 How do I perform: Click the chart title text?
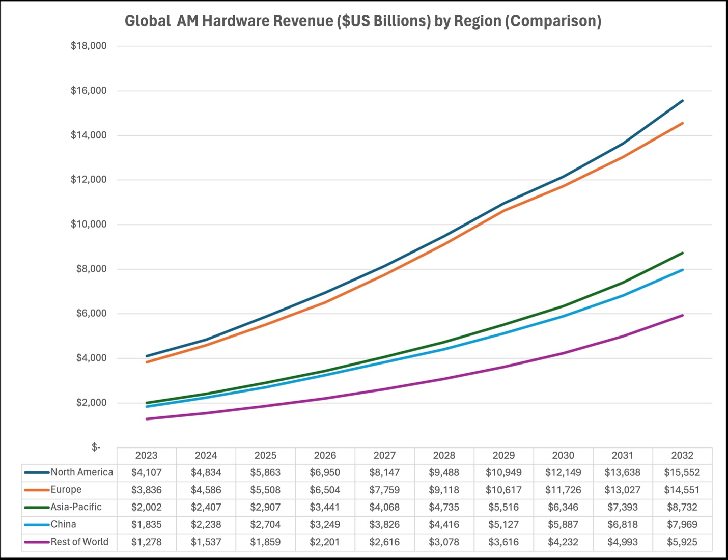coord(363,21)
